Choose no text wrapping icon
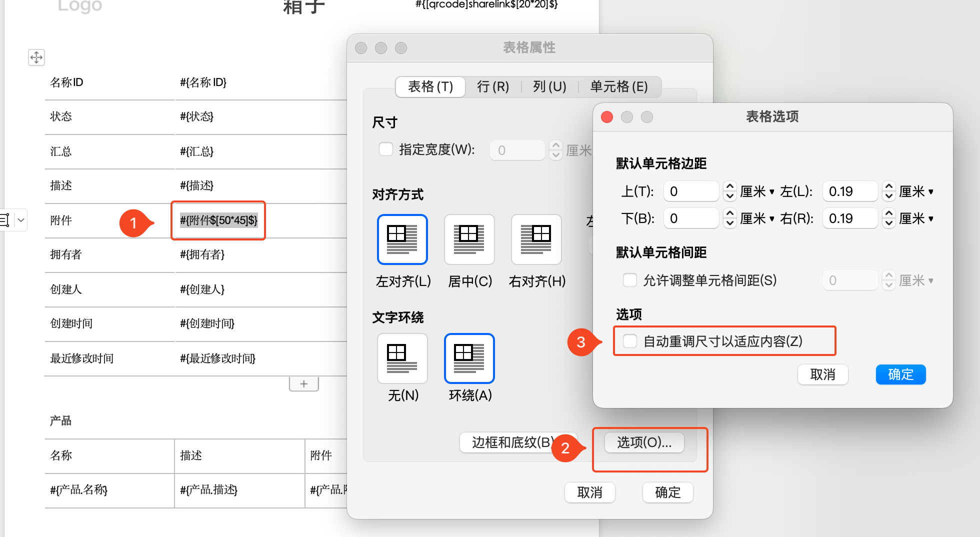 click(402, 358)
